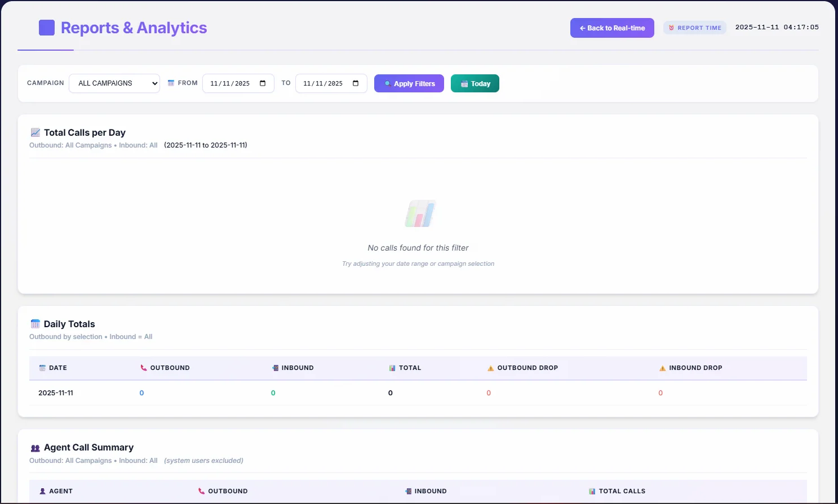Click the TOTAL column chart icon

[392, 368]
